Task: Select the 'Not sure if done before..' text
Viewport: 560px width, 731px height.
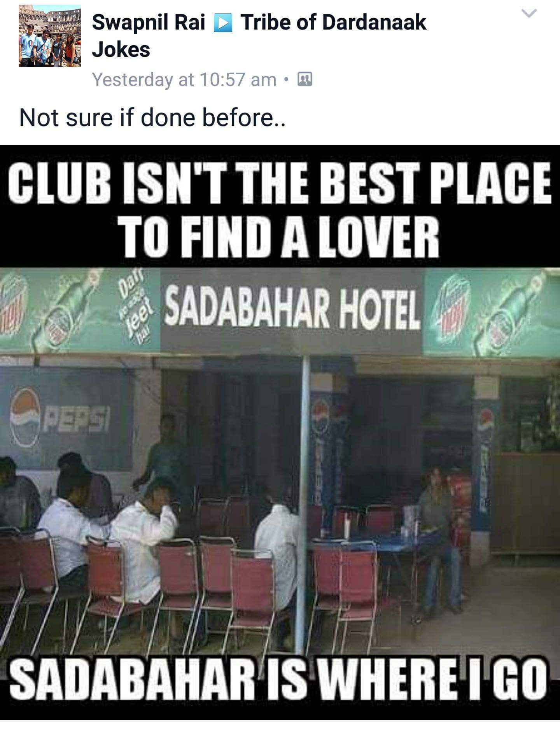Action: pos(152,117)
